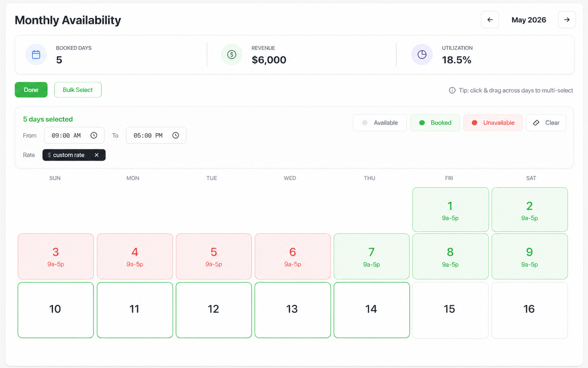Select day 15 on the calendar
Image resolution: width=588 pixels, height=368 pixels.
pyautogui.click(x=450, y=310)
